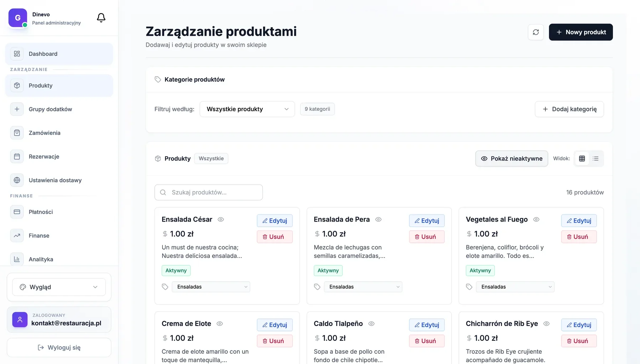Click Pokaż nieaktywne button

[512, 159]
